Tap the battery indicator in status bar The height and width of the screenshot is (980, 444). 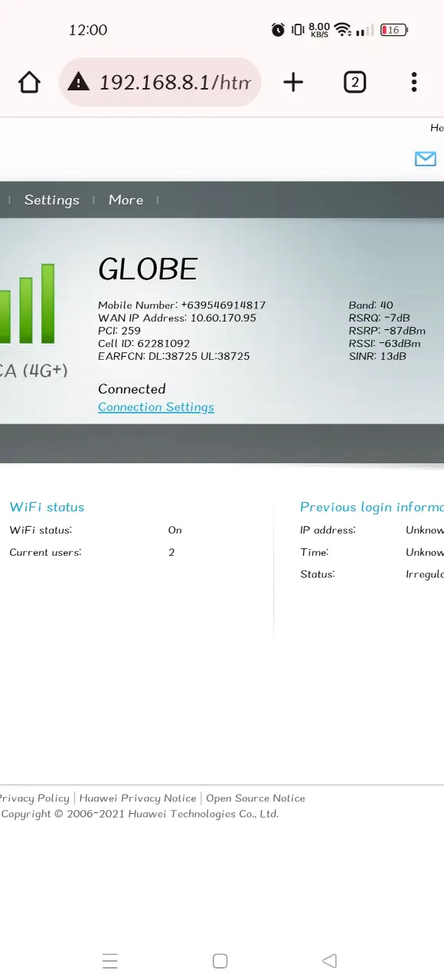[x=394, y=30]
